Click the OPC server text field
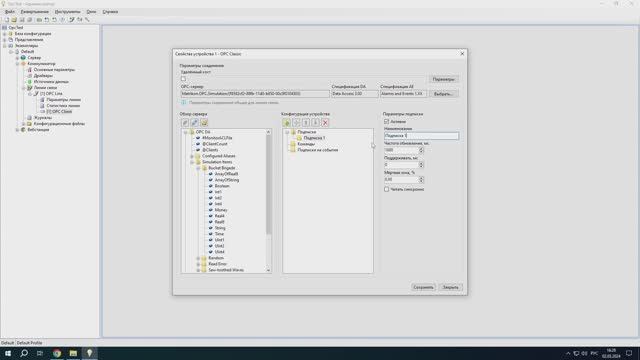 (255, 94)
